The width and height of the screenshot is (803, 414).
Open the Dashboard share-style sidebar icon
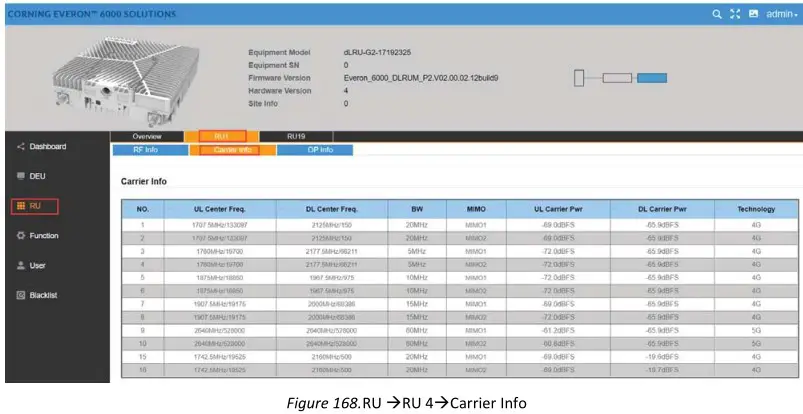point(20,147)
